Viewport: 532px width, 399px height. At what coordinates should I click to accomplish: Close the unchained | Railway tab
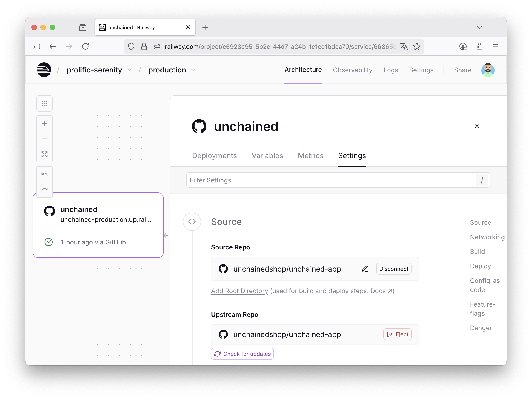[x=188, y=27]
